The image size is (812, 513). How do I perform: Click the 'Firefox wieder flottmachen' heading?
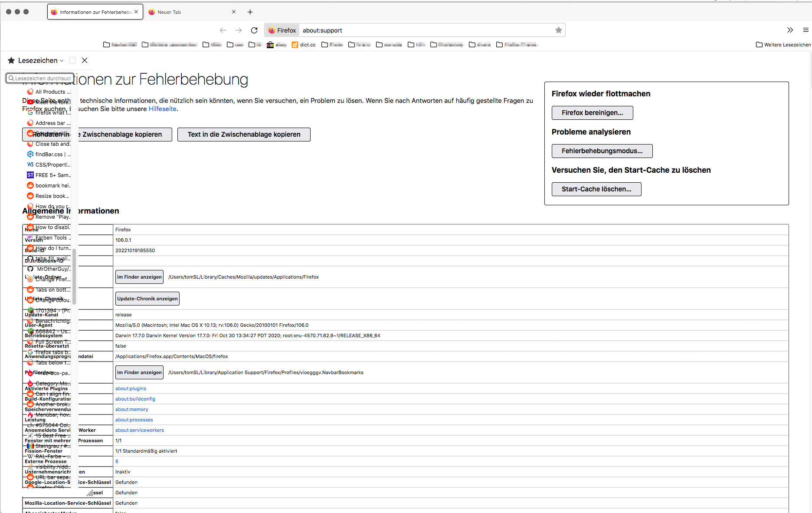point(601,94)
